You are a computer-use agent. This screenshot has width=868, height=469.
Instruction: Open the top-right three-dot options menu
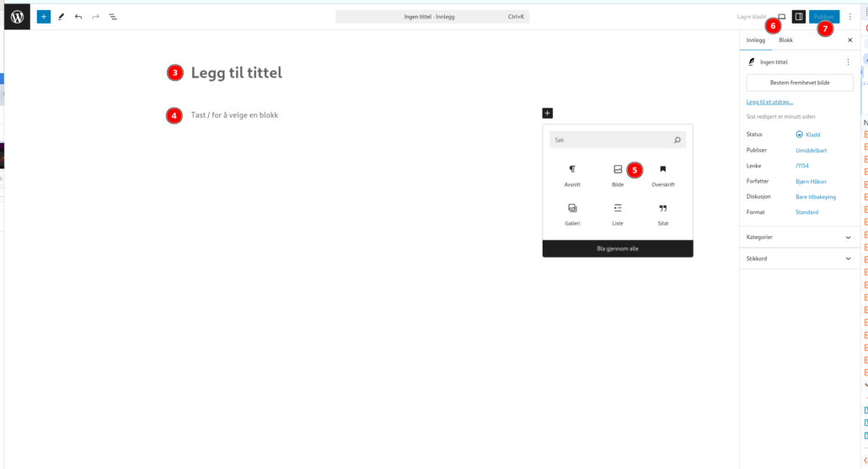(849, 16)
